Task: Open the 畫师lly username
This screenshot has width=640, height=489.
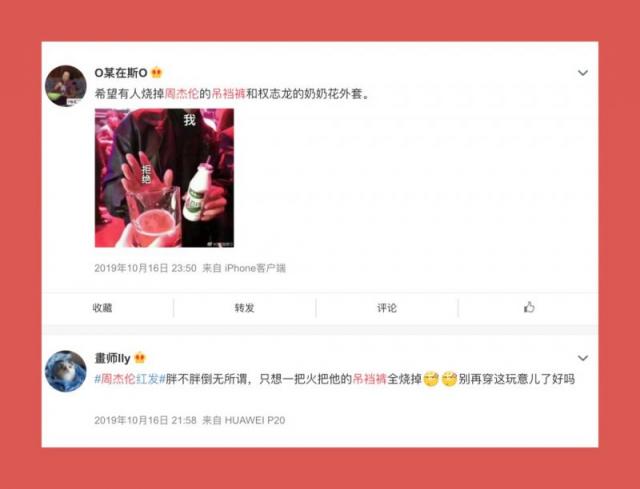Action: (113, 358)
